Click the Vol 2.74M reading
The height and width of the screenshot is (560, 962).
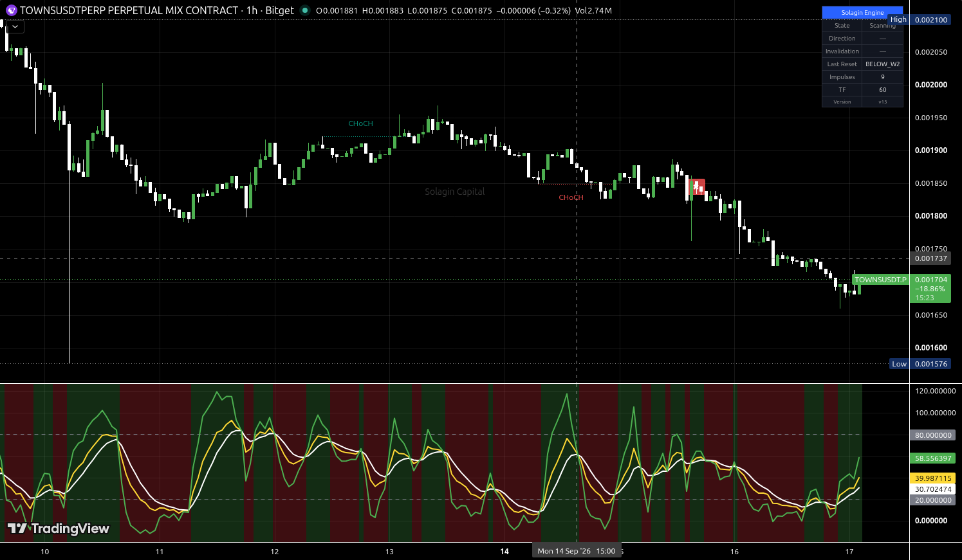(x=594, y=10)
